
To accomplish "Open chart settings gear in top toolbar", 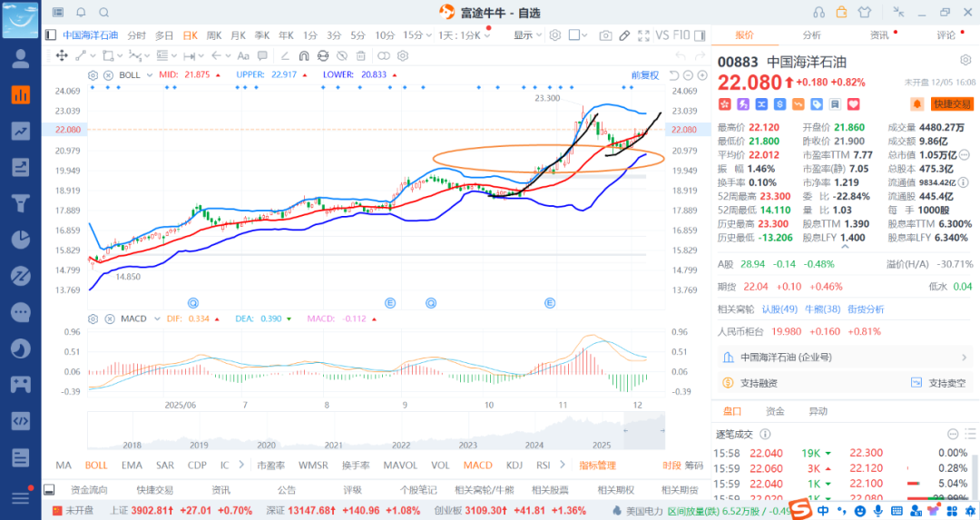I will tap(555, 35).
